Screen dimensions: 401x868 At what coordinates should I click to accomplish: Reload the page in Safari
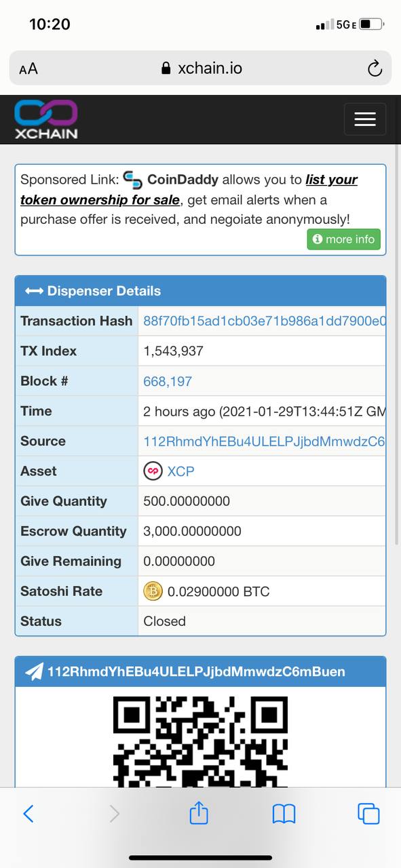click(x=374, y=68)
